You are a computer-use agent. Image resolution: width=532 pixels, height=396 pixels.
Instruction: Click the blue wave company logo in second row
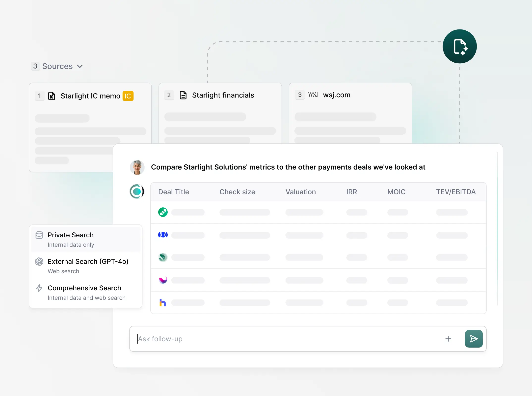click(x=163, y=235)
